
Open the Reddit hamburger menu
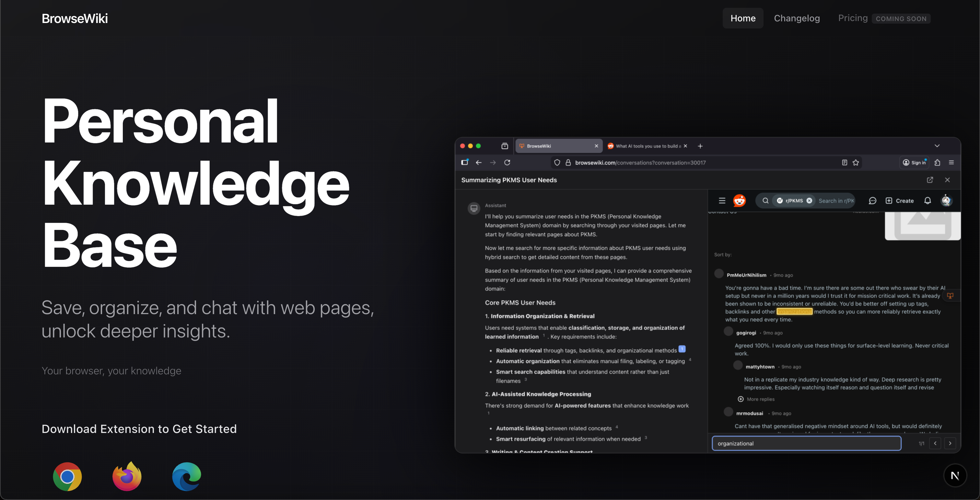pyautogui.click(x=722, y=201)
